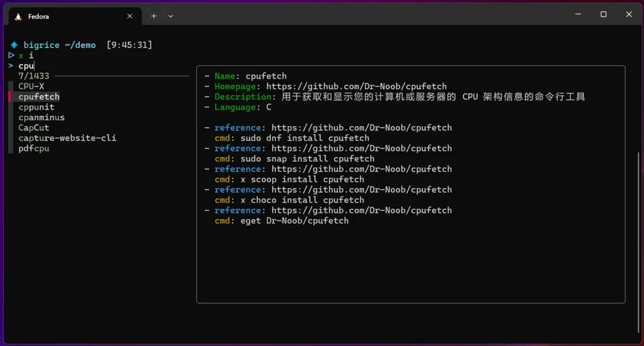The height and width of the screenshot is (346, 644).
Task: Open the Homepage GitHub URL for cpufetch
Action: coord(356,86)
